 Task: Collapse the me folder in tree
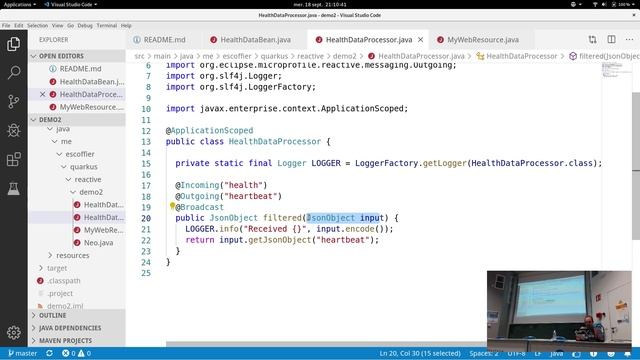click(x=66, y=141)
